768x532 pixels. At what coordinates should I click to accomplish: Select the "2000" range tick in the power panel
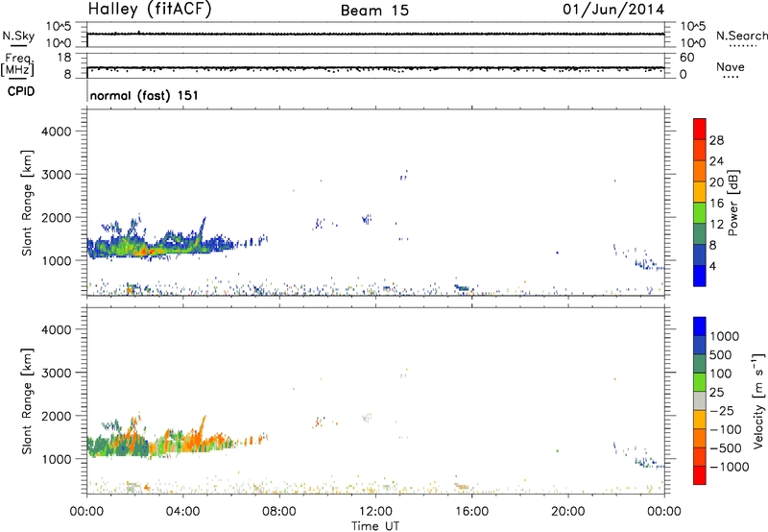tap(57, 217)
